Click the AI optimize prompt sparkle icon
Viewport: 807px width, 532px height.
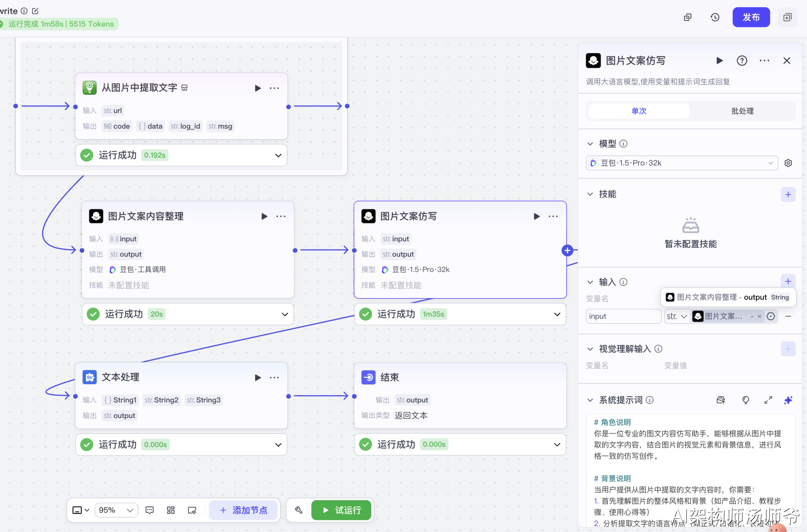click(788, 400)
